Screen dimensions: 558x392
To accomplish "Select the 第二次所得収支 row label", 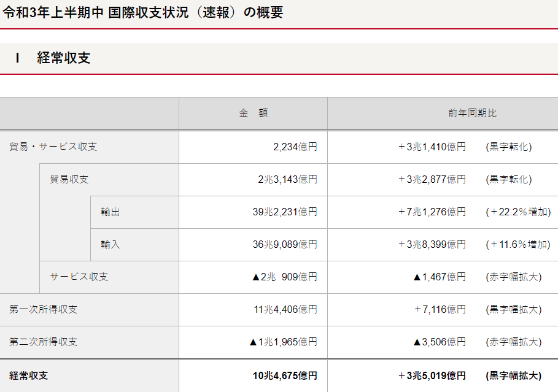I will (x=43, y=342).
